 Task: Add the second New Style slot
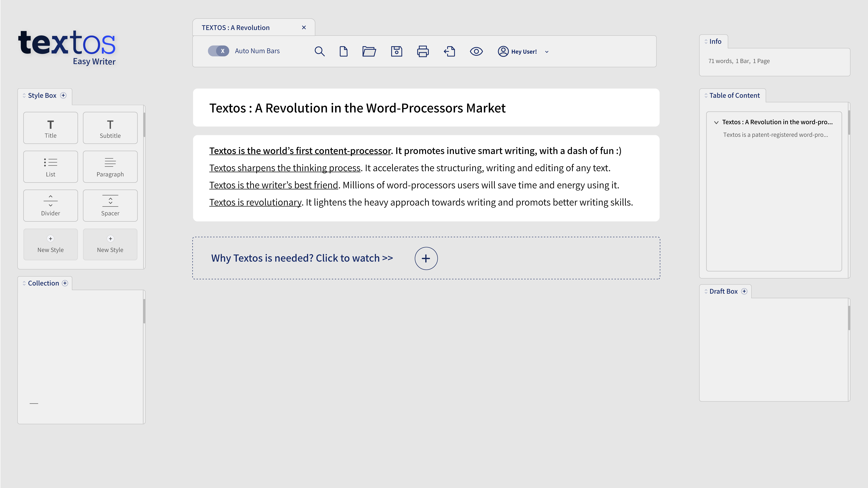tap(110, 244)
